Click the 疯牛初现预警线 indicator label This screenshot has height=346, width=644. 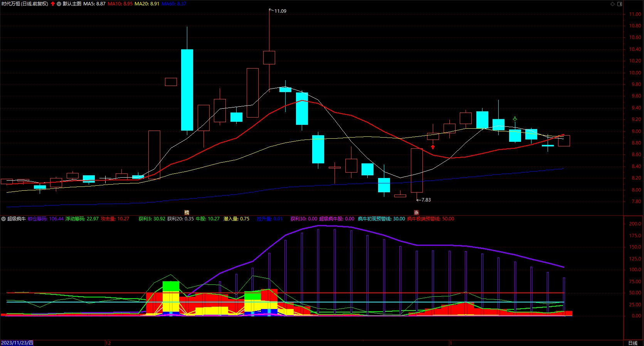tap(382, 219)
